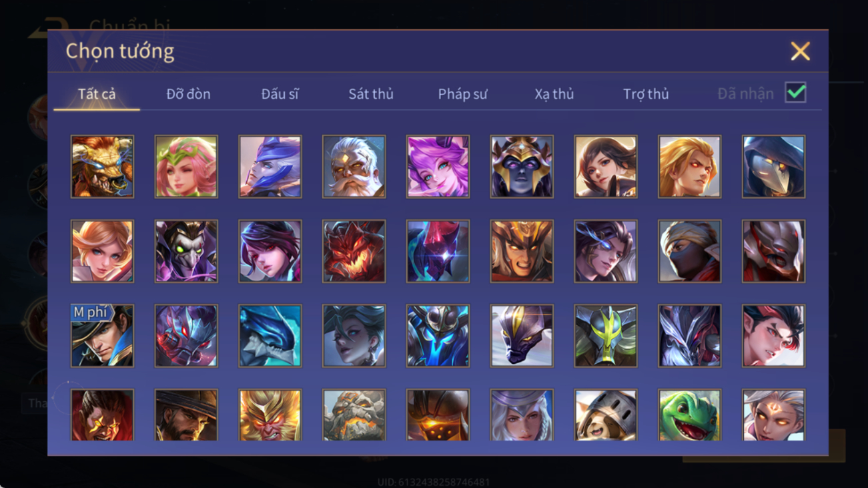Switch to the 'Đấu sĩ' tab
Viewport: 868px width, 488px height.
coord(280,94)
